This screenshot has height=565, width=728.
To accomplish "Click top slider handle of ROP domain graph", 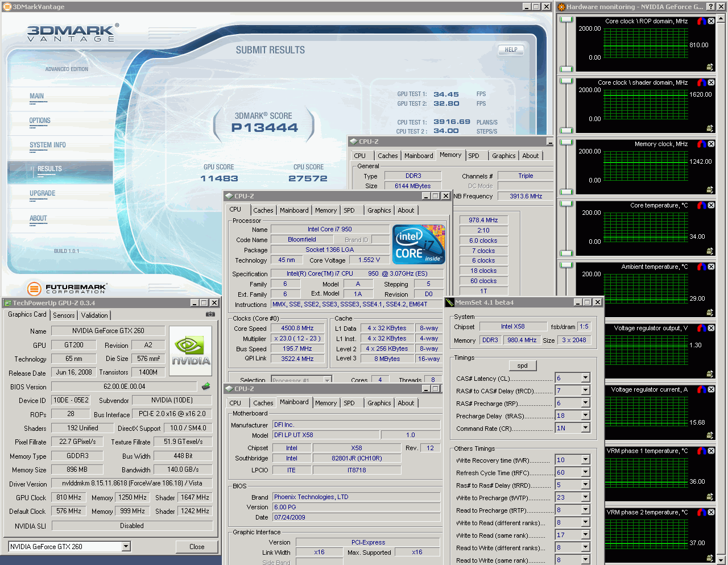I will click(x=566, y=20).
